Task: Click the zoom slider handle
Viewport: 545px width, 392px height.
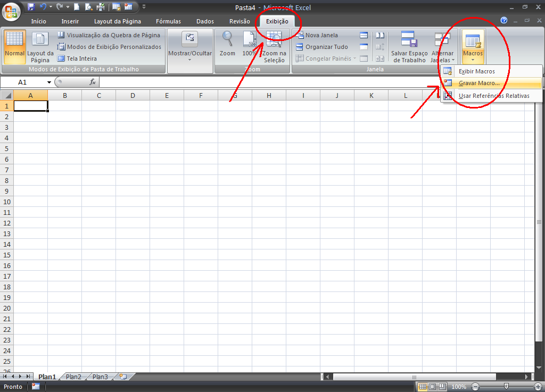Action: point(506,387)
